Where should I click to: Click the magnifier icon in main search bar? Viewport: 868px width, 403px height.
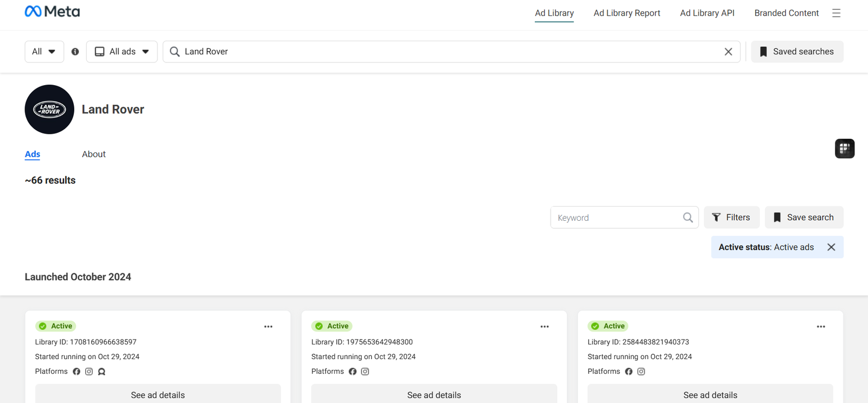click(175, 52)
